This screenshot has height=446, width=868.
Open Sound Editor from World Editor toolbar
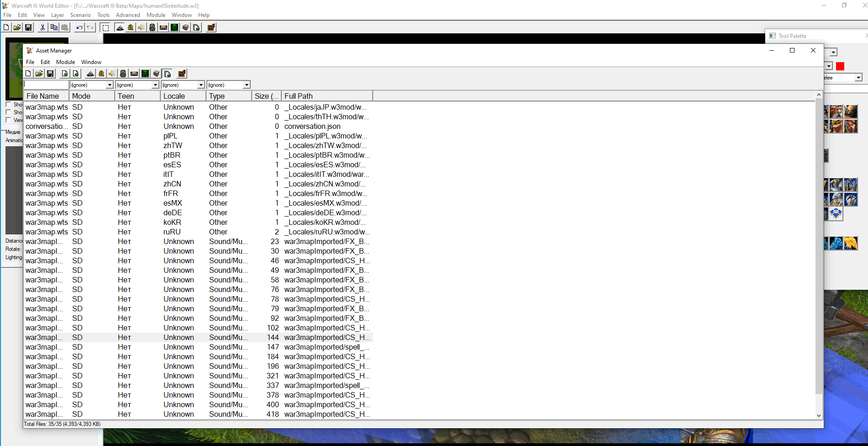(x=142, y=27)
